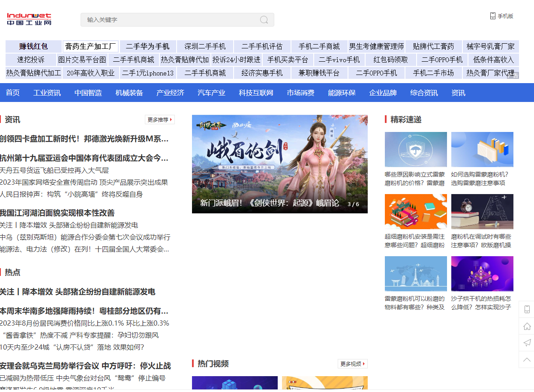Viewport: 534px width, 392px height.
Task: Click the 低条件高收入 ad link
Action: (494, 60)
